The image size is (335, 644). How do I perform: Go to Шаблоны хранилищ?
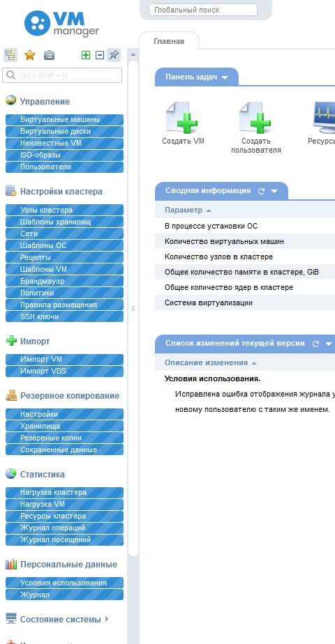64,222
